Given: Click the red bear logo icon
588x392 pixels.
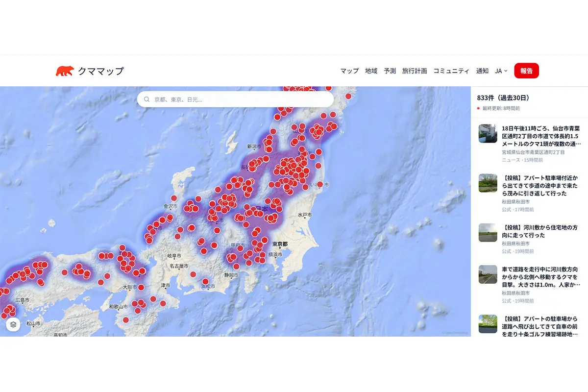Looking at the screenshot, I should 64,71.
